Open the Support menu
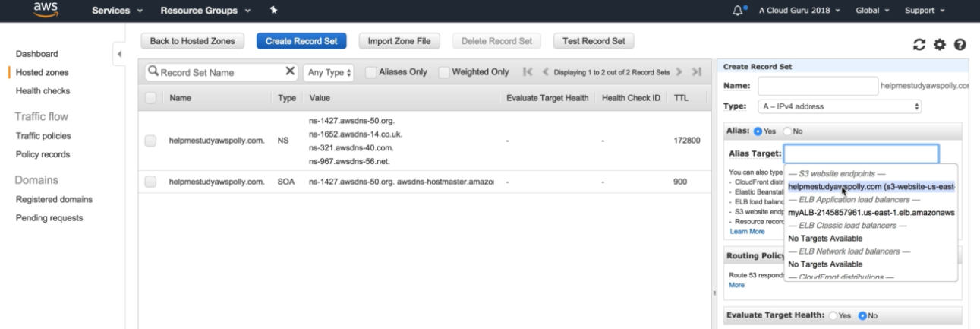Viewport: 980px width, 329px height. 924,11
